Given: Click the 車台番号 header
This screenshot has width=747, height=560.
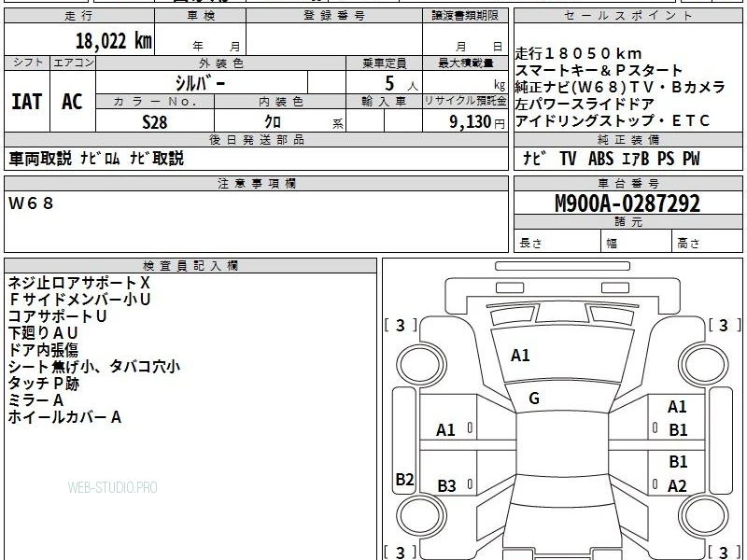Looking at the screenshot, I should pos(627,183).
